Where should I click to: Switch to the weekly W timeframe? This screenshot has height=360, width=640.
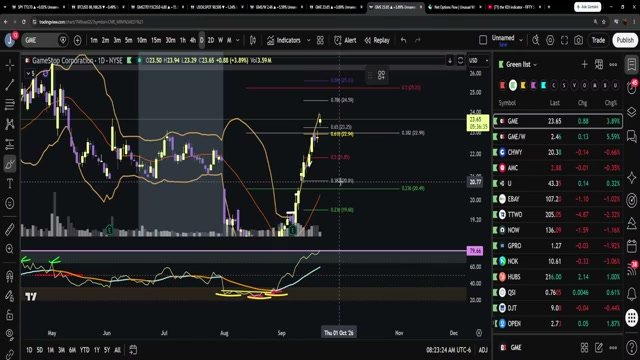pos(220,40)
